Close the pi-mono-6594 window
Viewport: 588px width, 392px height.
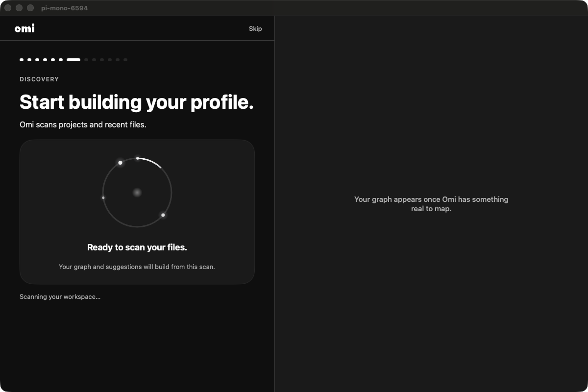pos(8,8)
